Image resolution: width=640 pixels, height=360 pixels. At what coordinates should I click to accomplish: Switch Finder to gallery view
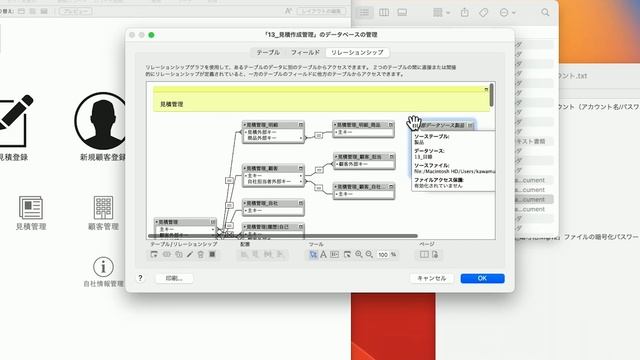pos(402,13)
